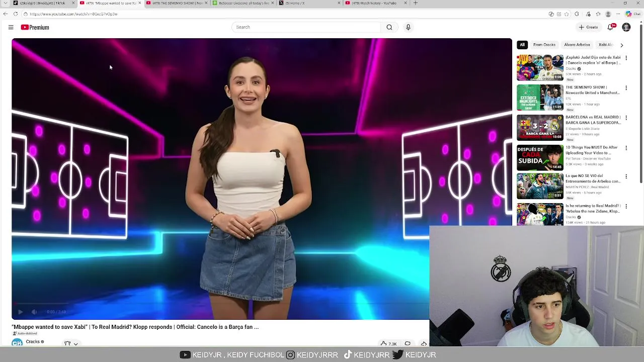Open Barcelona 3-2 Real Madrid thumbnail
644x362 pixels.
click(540, 127)
